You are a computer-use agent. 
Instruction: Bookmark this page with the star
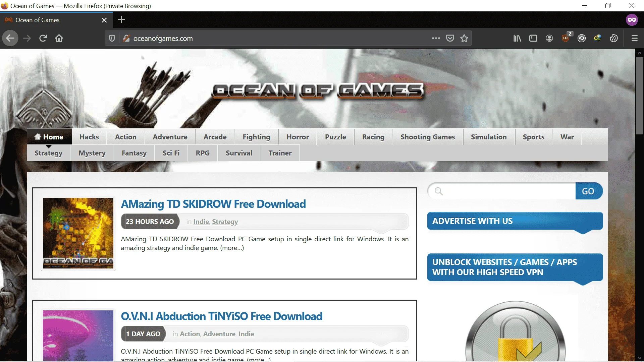464,38
